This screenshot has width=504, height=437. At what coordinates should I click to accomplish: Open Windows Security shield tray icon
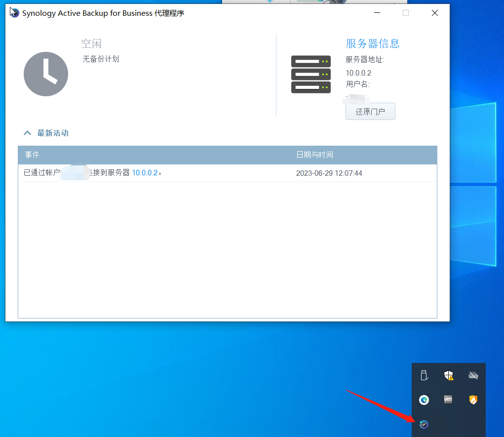coord(448,375)
